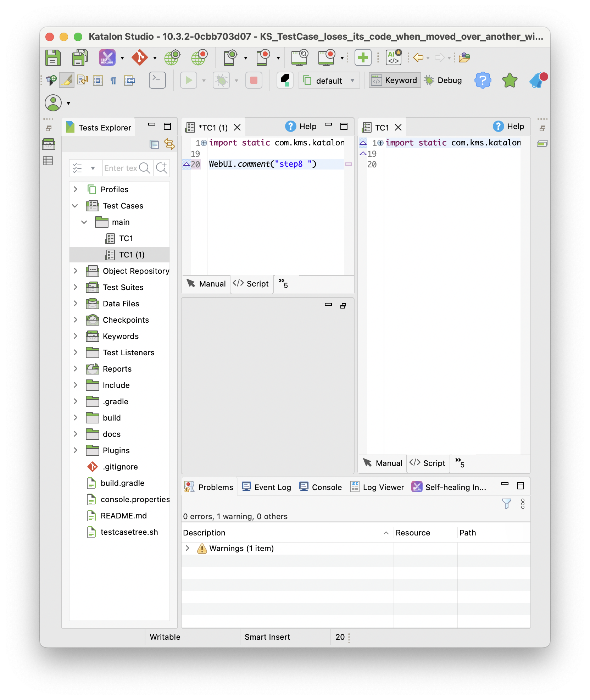Open TC1 (1) test case in tree
Viewport: 590px width, 700px height.
(132, 255)
